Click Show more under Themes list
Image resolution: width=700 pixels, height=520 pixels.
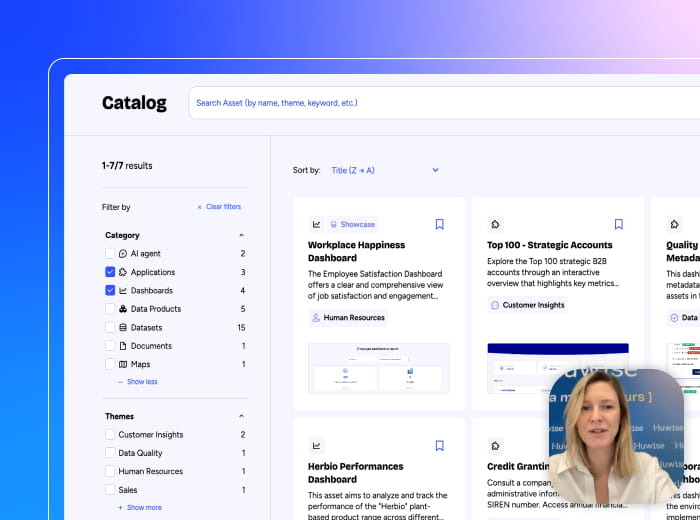(x=143, y=508)
